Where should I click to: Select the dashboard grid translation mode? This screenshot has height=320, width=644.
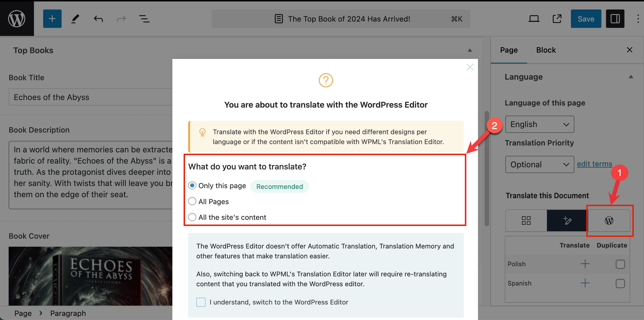click(526, 221)
